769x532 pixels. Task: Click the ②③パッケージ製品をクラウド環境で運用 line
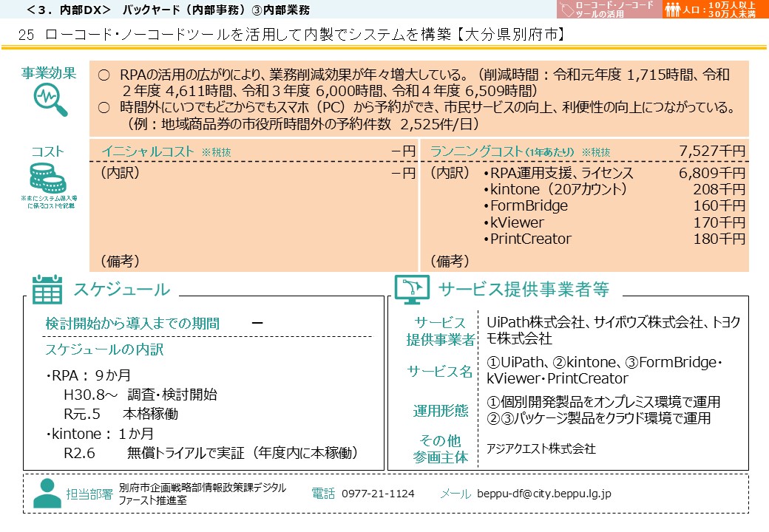click(598, 418)
